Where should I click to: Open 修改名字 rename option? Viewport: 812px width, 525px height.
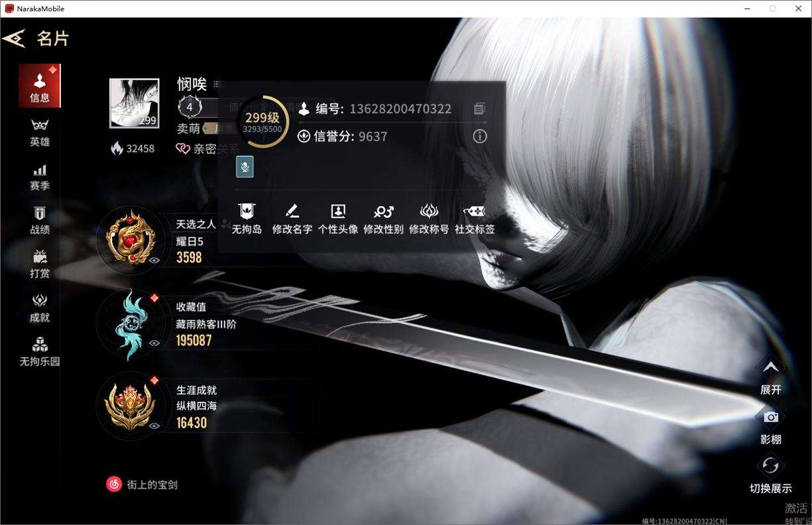click(292, 219)
